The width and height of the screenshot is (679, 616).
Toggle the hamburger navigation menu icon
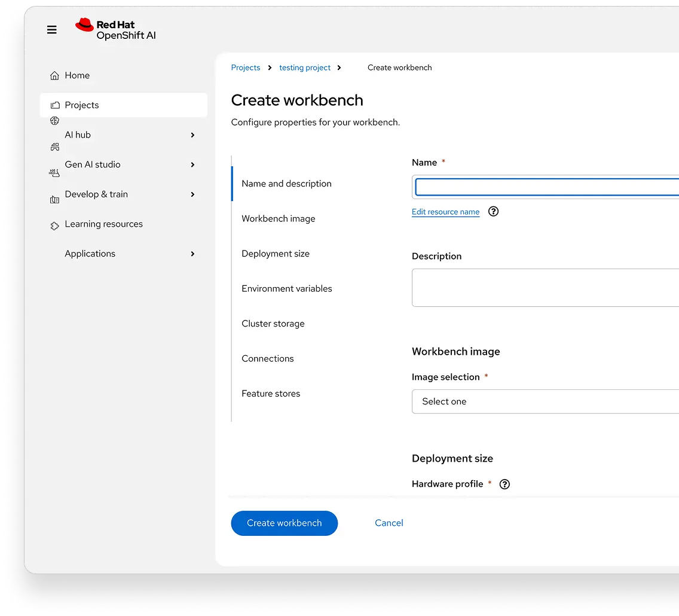(x=52, y=30)
